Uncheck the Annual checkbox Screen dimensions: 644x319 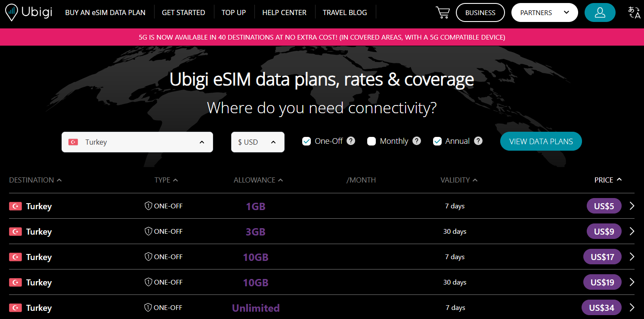click(437, 141)
